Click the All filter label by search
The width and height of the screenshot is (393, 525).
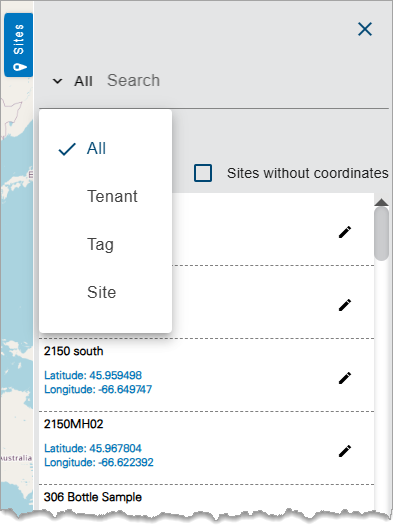83,81
